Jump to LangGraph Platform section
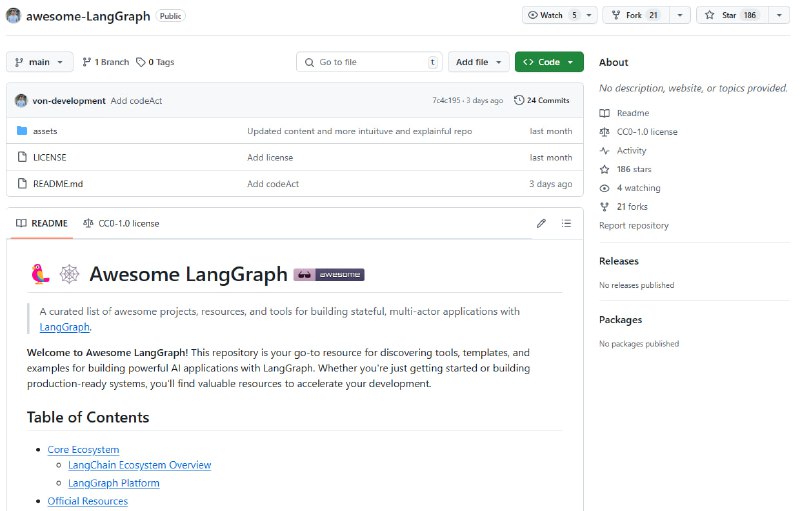This screenshot has height=511, width=800. 113,483
